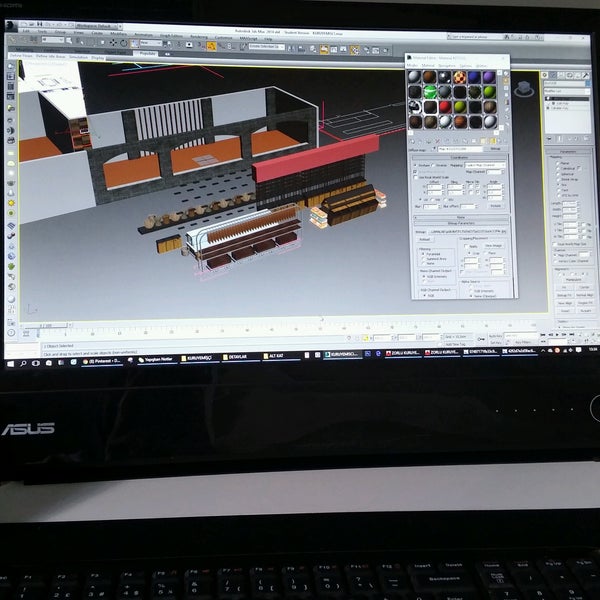Open Utilities menu in Material Editor
600x600 pixels.
(x=481, y=66)
